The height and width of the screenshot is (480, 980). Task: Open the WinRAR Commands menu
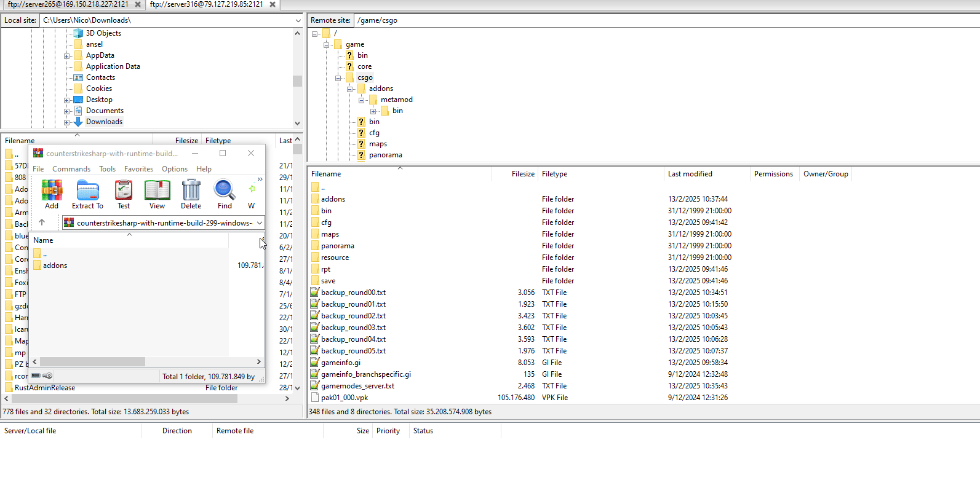coord(71,169)
